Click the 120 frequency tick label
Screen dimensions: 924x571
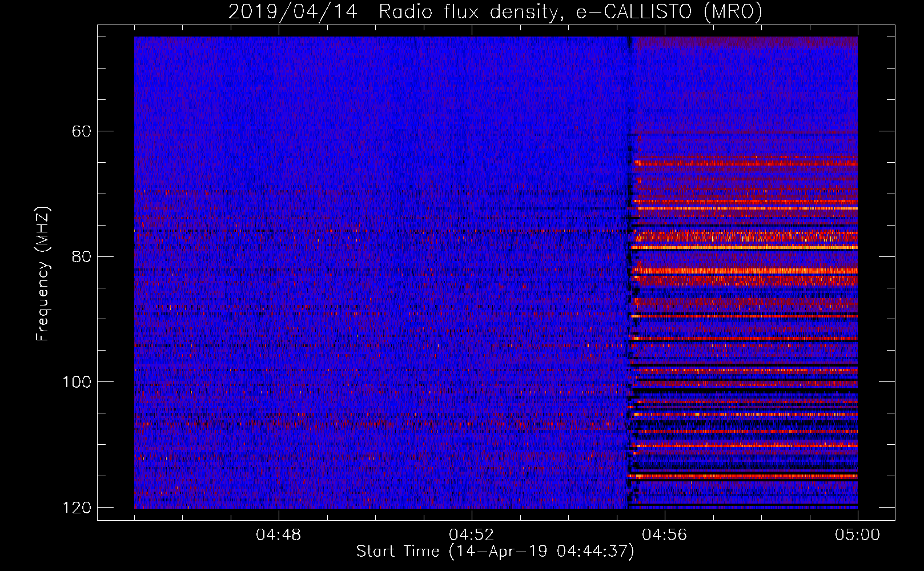click(77, 507)
